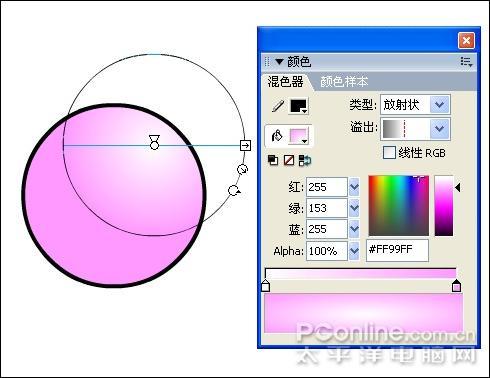Open the Alpha value slider arrow
490x378 pixels.
coord(354,251)
